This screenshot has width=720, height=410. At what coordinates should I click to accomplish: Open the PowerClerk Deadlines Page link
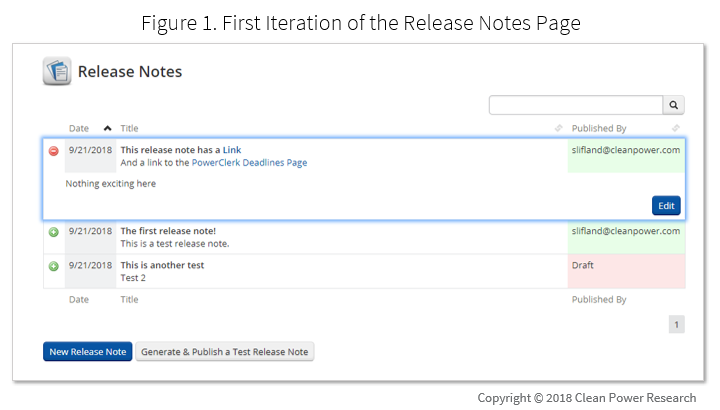[x=249, y=163]
